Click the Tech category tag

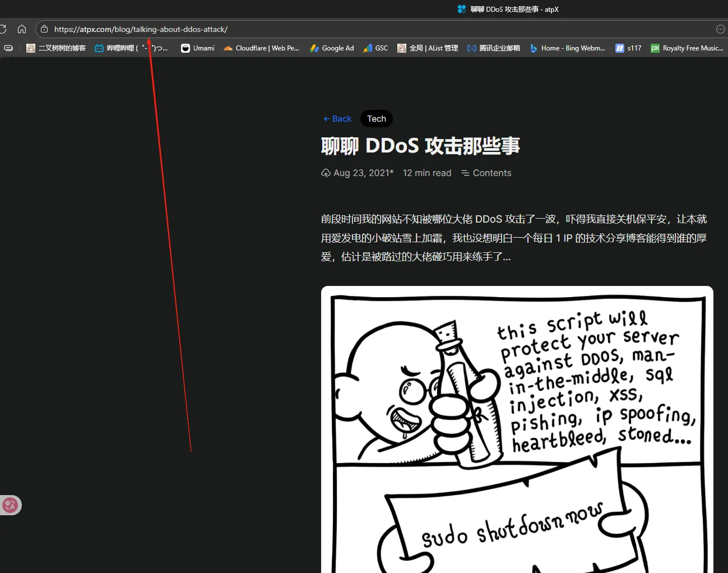[376, 119]
